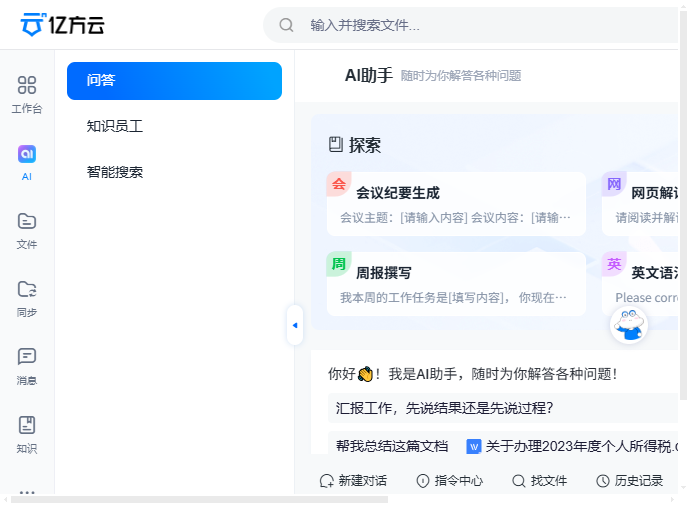Select the AI sidebar icon
689x505 pixels.
click(27, 163)
